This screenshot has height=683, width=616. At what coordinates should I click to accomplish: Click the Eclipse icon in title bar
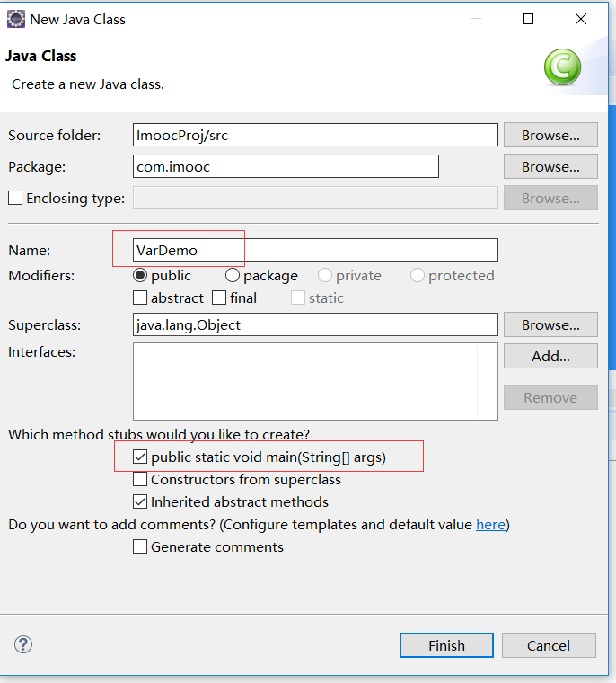tap(16, 20)
